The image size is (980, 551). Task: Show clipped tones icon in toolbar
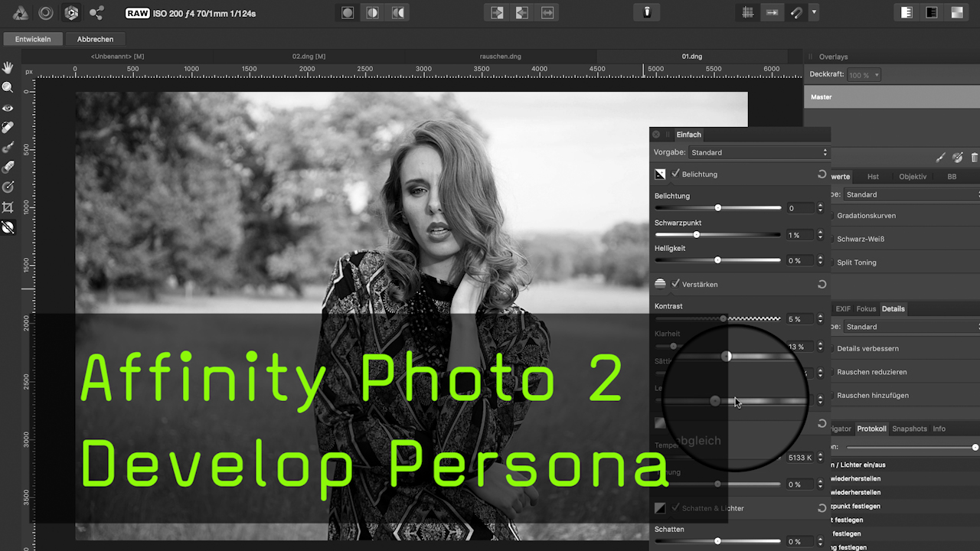(x=957, y=13)
